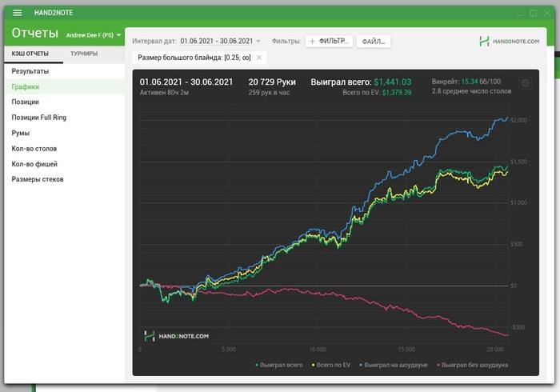Minimize the Hand2Note window
Image resolution: width=560 pixels, height=392 pixels.
click(519, 14)
